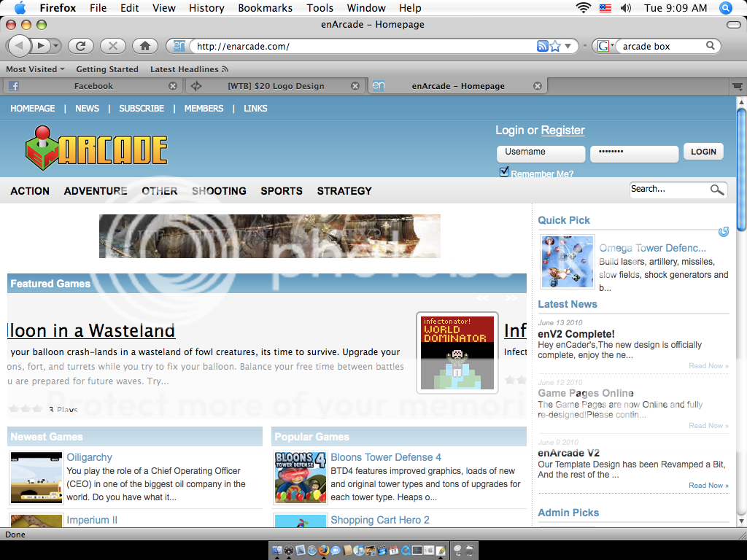Open iTunes from the Dock
The width and height of the screenshot is (747, 560).
coord(359,551)
